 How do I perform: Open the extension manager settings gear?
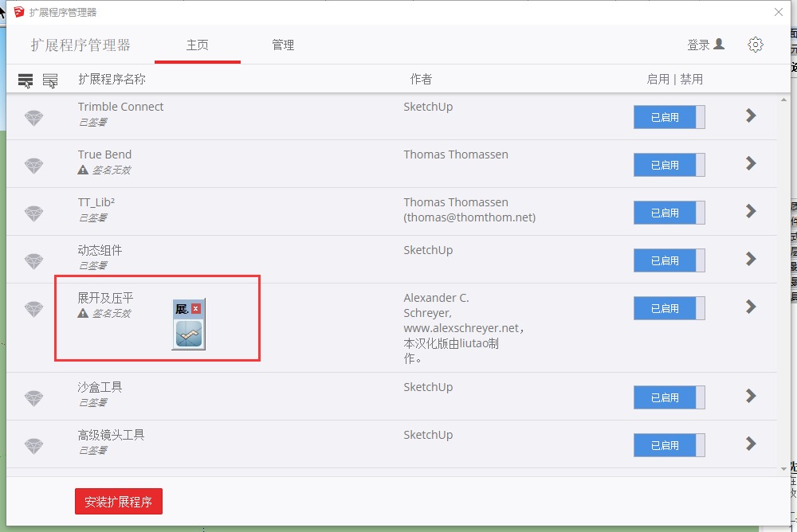pyautogui.click(x=755, y=45)
